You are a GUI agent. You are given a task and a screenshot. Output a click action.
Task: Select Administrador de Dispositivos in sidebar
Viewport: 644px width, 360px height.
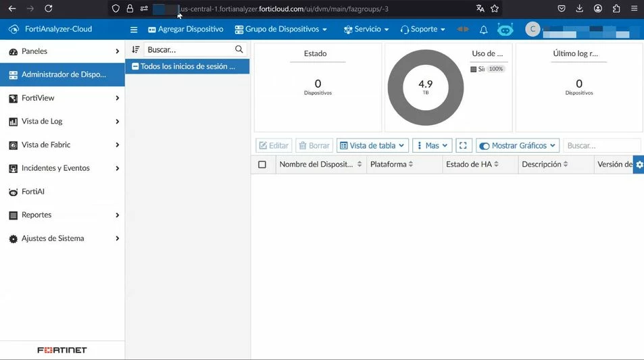(x=62, y=75)
